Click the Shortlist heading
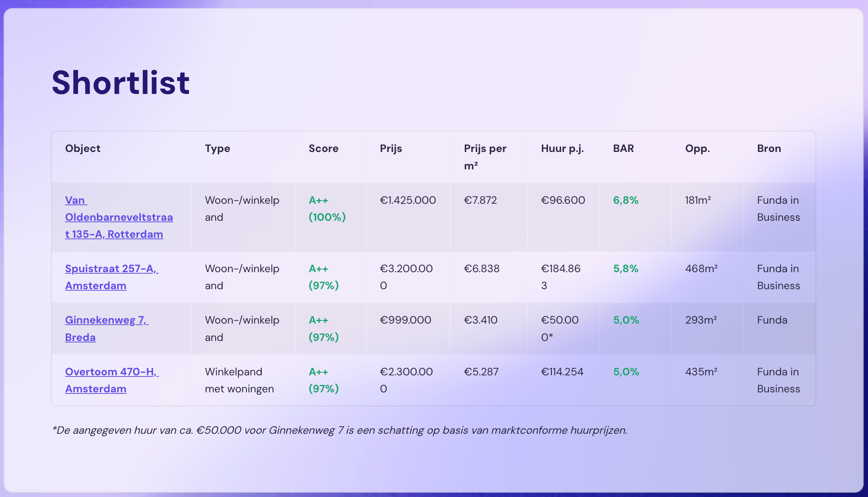The width and height of the screenshot is (868, 497). 121,82
